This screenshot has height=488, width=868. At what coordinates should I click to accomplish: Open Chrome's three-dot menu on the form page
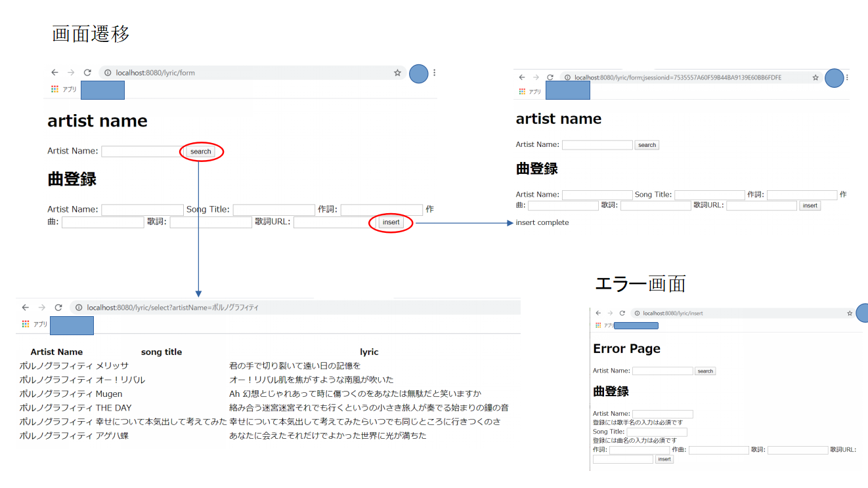pos(434,73)
